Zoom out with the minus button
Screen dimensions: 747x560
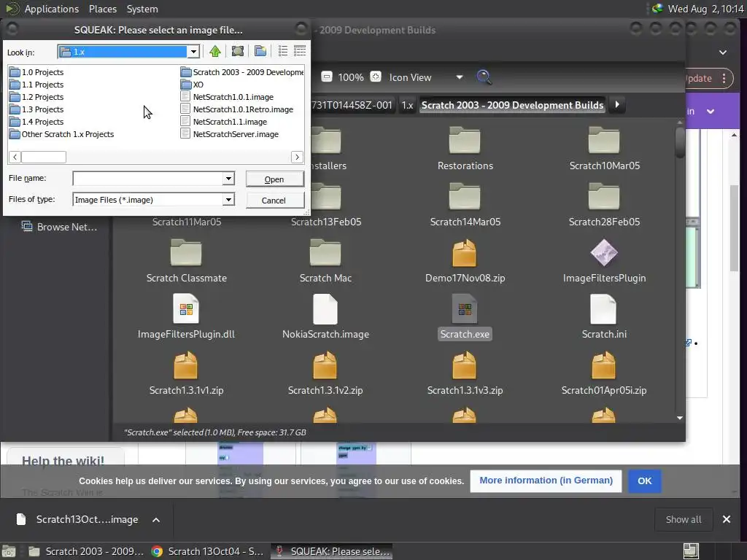327,77
